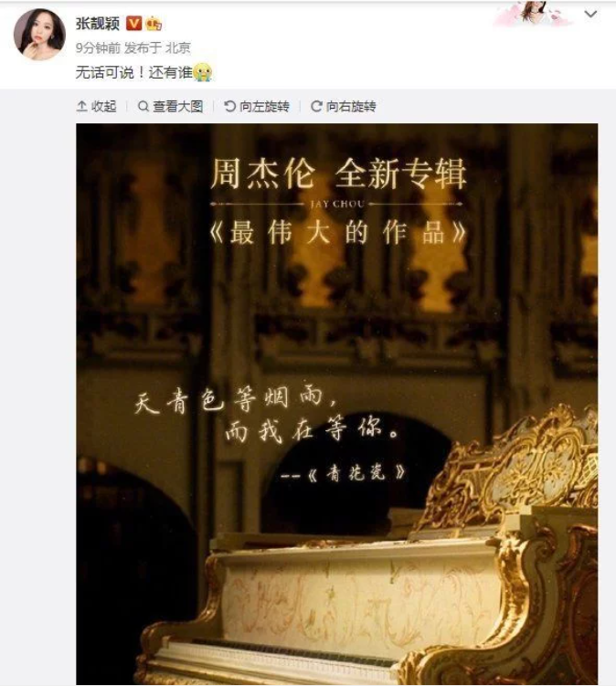Click the 《最伟大的作品》 title on poster

pos(337,232)
